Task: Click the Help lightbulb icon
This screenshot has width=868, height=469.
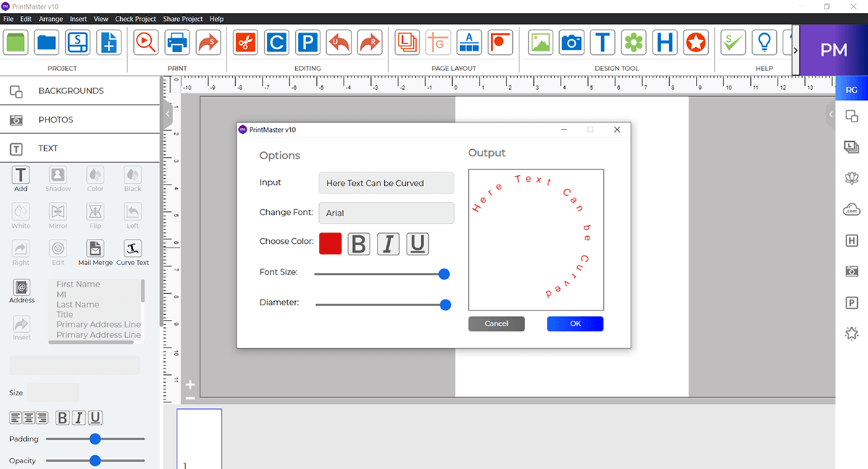Action: [764, 42]
